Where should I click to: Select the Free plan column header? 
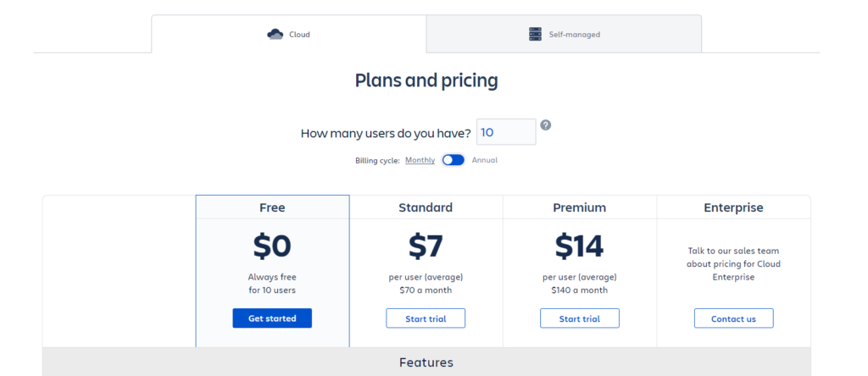coord(272,207)
